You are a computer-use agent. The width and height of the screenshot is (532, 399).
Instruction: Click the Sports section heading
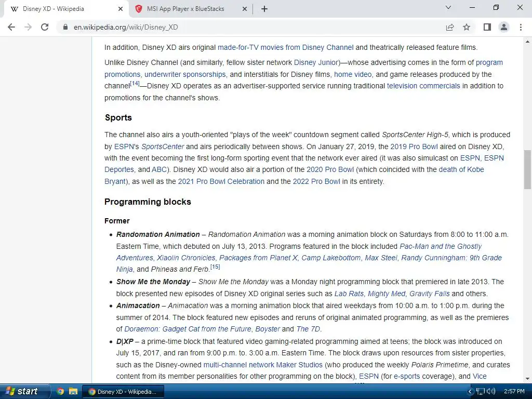(x=118, y=118)
